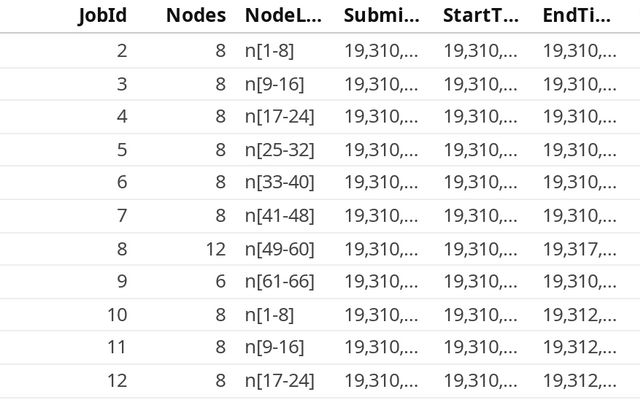This screenshot has height=400, width=640.
Task: Select the n[25-32] node list cell
Action: pyautogui.click(x=280, y=150)
